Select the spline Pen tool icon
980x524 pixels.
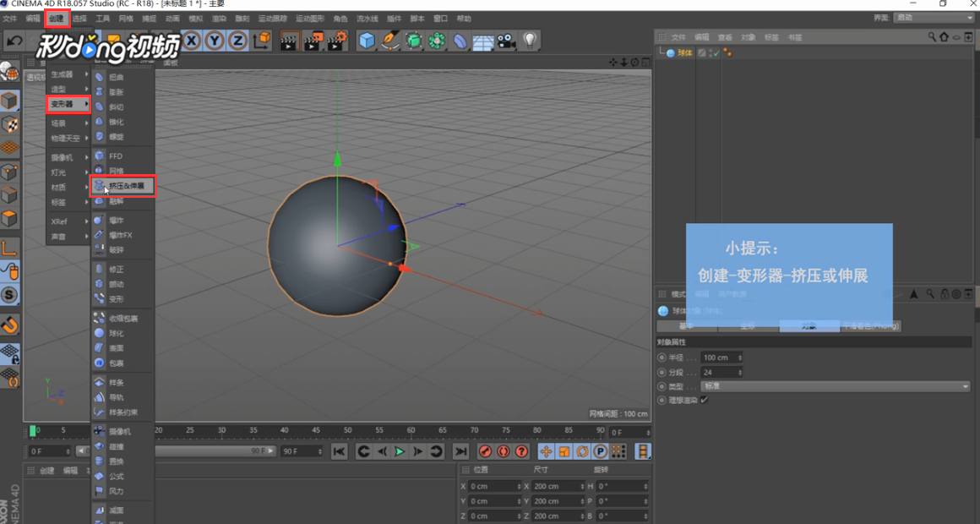[390, 41]
